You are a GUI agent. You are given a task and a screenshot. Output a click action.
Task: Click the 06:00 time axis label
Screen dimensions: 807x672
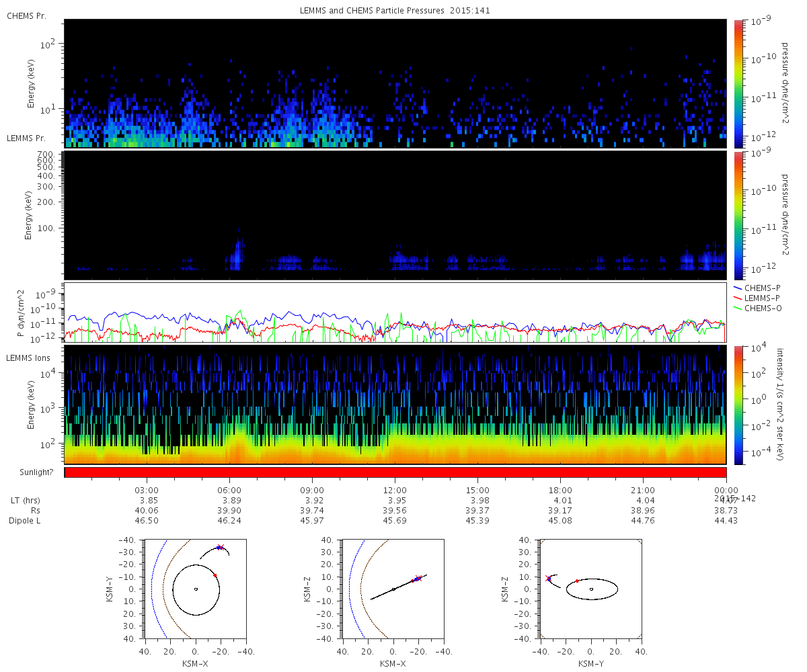pyautogui.click(x=230, y=490)
